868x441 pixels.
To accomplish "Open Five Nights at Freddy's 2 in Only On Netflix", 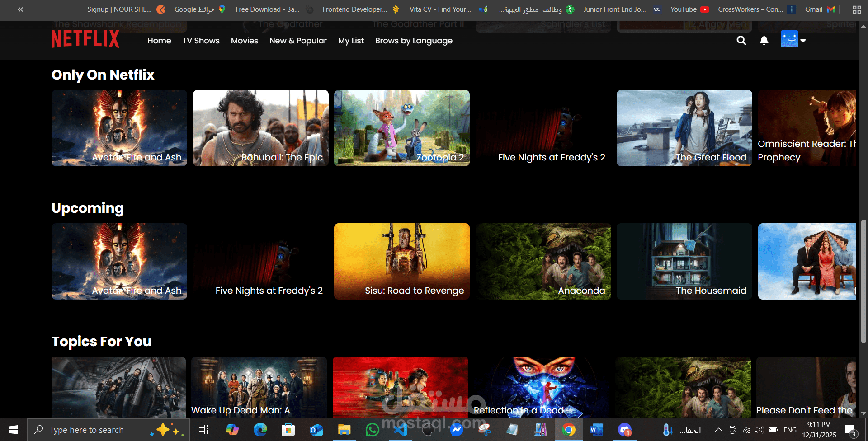I will pyautogui.click(x=543, y=128).
